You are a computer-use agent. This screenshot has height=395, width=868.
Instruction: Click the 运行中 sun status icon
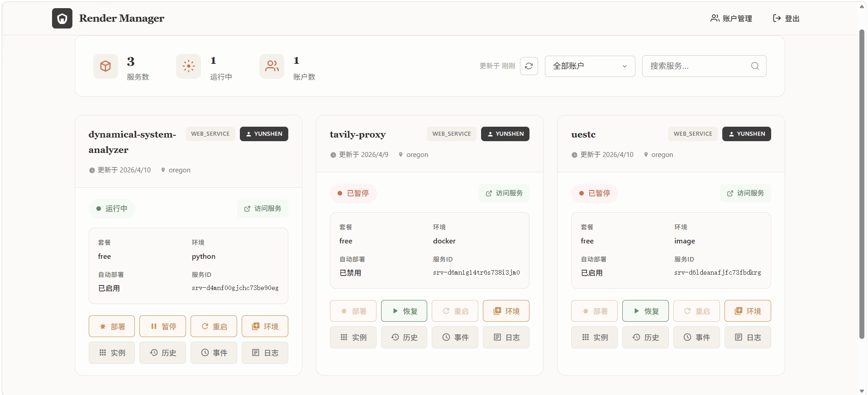[x=189, y=67]
